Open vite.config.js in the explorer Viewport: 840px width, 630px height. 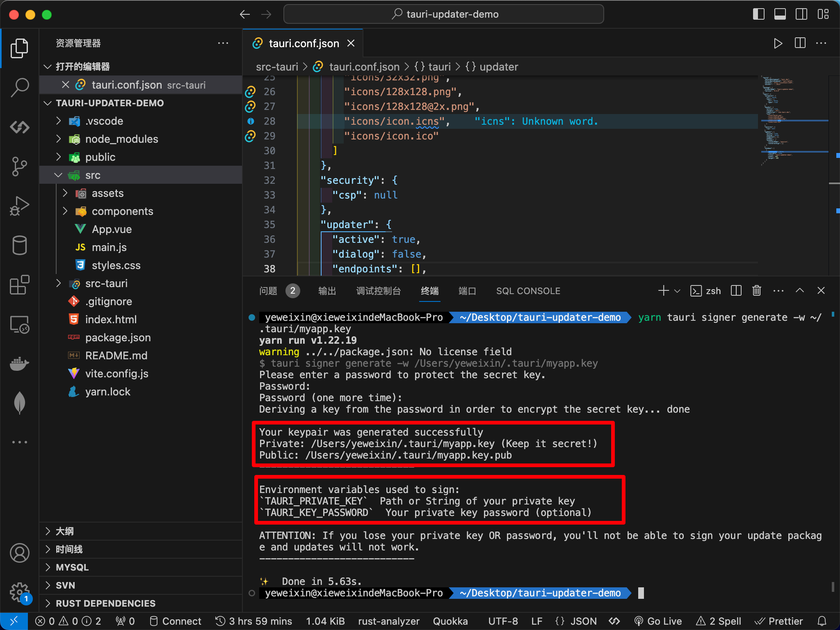pos(141,374)
